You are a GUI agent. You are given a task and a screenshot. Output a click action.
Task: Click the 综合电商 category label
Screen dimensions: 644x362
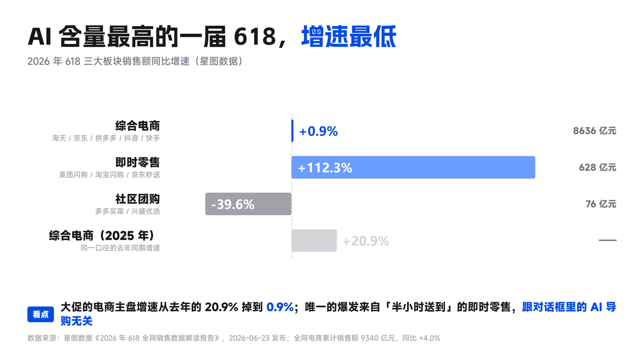point(138,126)
